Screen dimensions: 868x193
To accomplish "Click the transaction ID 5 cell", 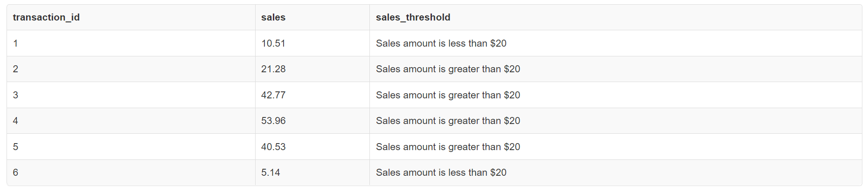I will point(15,147).
